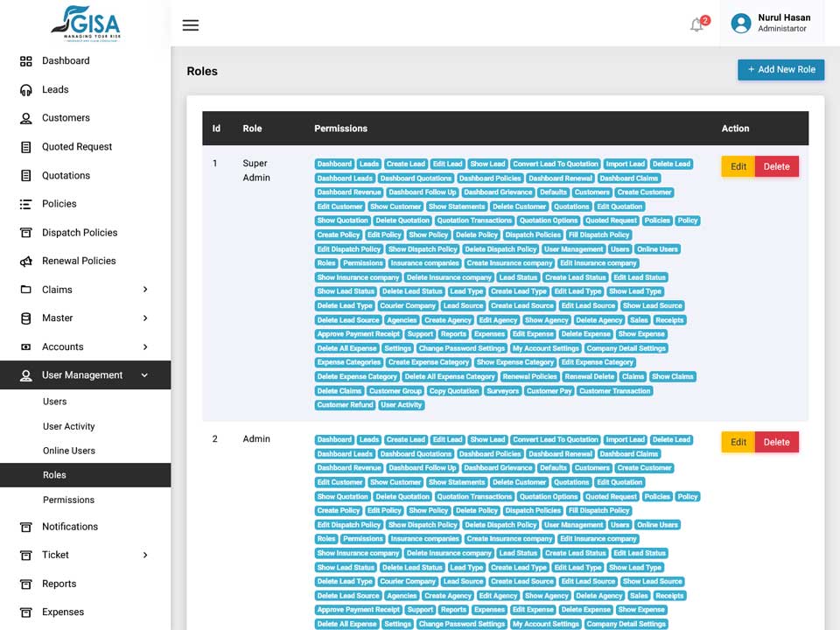Screen dimensions: 840x630
Task: Click the Renewal Policies megaphone icon
Action: (x=25, y=262)
